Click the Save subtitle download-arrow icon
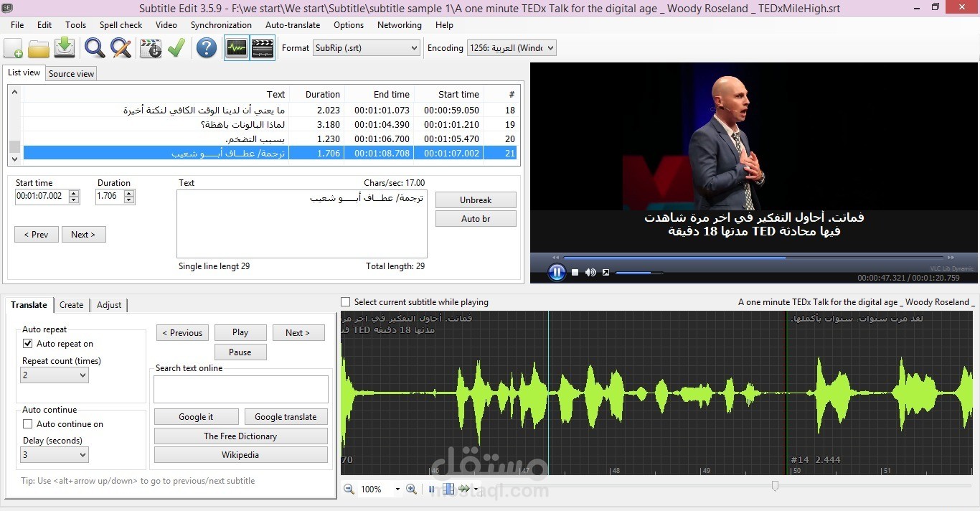 click(65, 48)
